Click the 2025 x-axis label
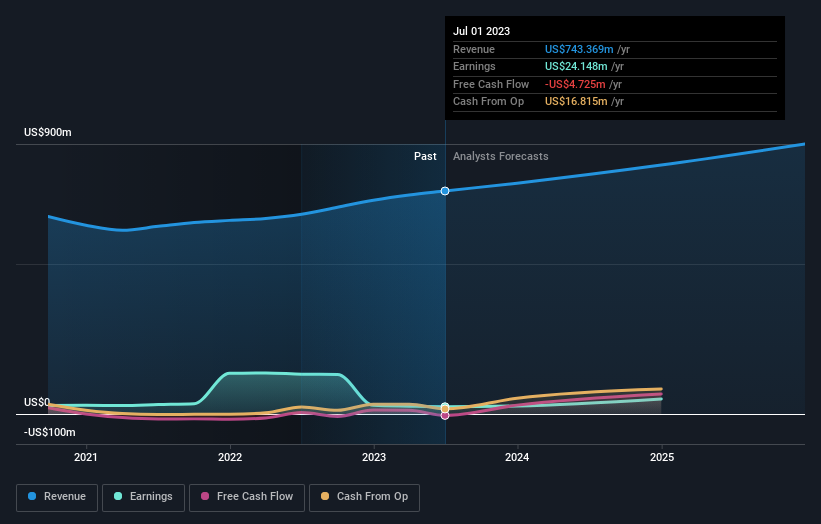This screenshot has height=524, width=821. [x=662, y=458]
